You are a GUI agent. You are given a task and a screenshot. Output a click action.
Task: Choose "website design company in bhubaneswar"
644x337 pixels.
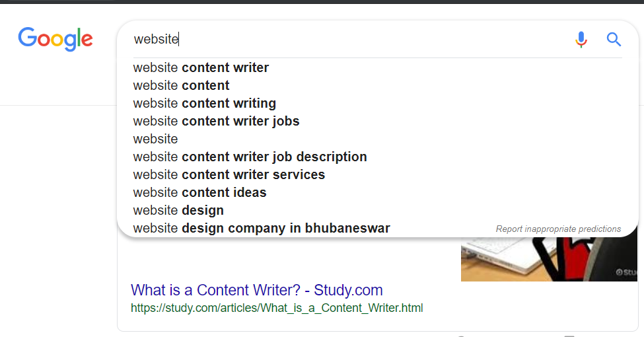pyautogui.click(x=261, y=228)
